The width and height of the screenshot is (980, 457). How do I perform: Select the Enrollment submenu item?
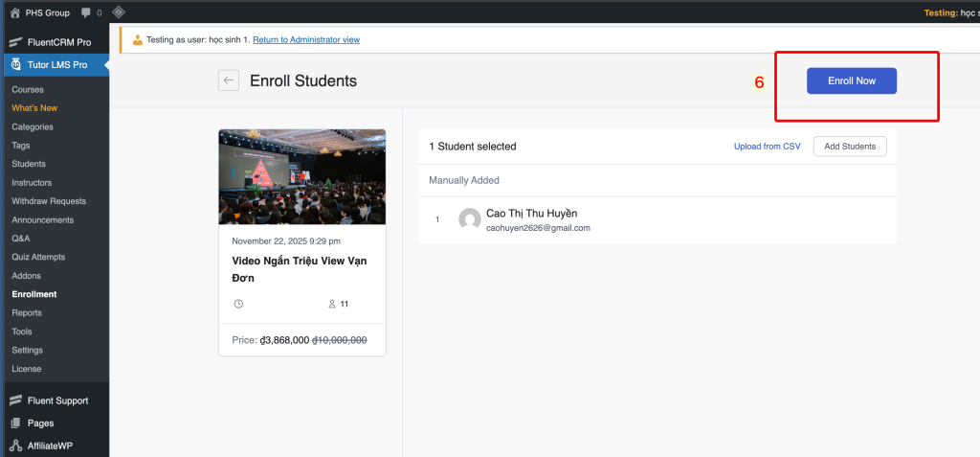click(34, 294)
